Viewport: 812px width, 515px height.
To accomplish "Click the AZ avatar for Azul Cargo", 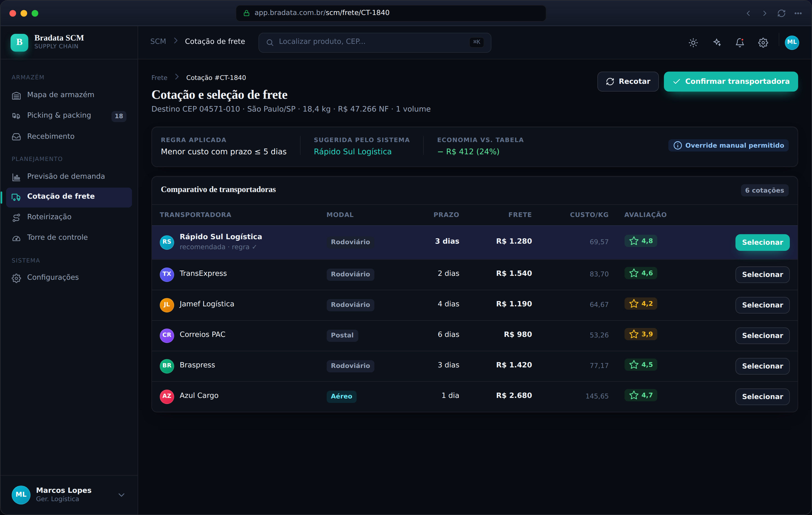I will (167, 396).
